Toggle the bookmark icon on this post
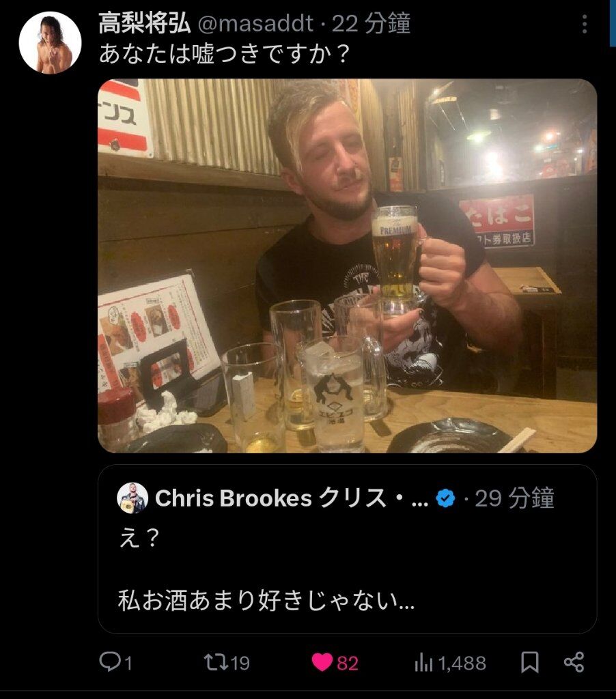Screen dimensions: 616x699 [530, 662]
